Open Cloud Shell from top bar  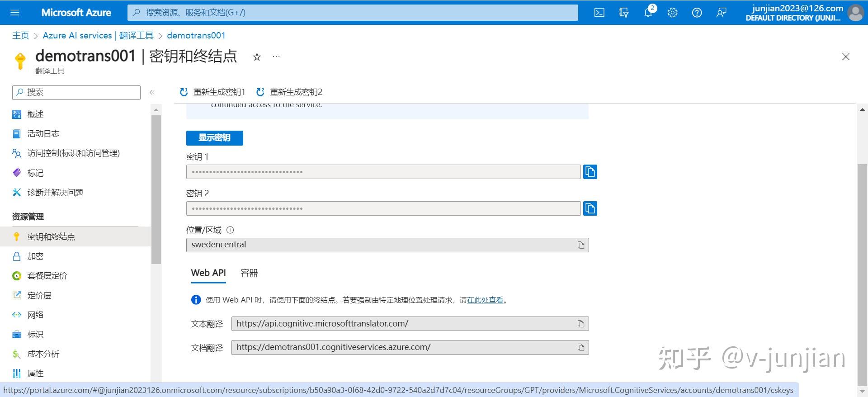(599, 13)
